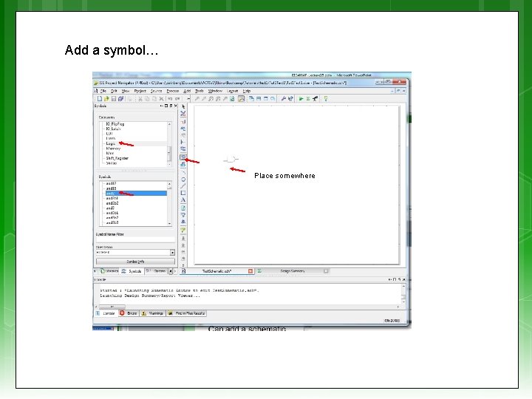Click the Symbol Name Filter field

coord(135,239)
